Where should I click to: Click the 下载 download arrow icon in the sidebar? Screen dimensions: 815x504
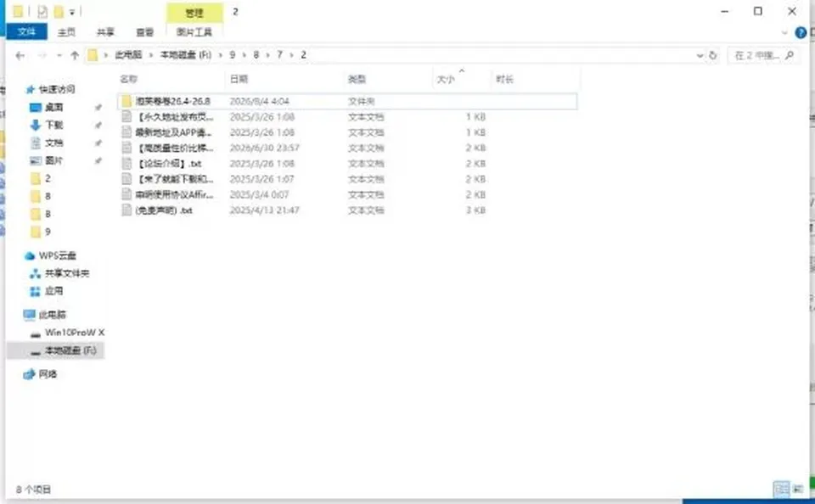click(36, 125)
